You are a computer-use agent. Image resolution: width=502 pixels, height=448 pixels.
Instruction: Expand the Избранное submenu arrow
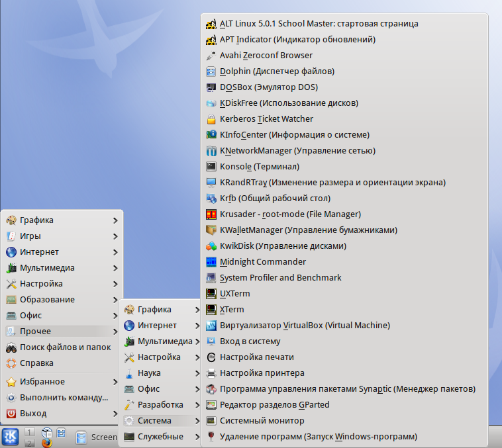115,382
